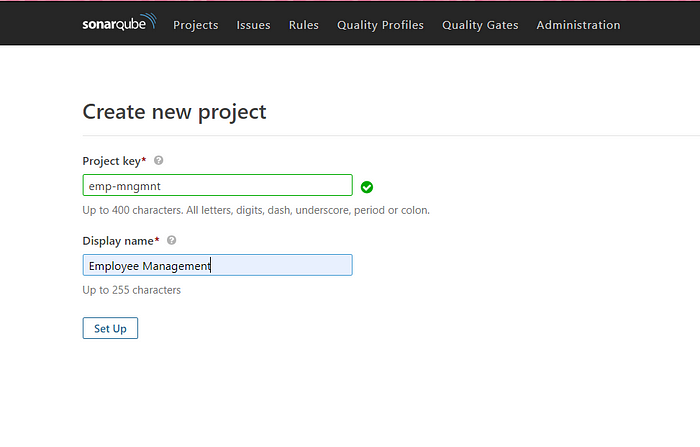Viewport: 700px width, 447px height.
Task: Open the Rules section
Action: click(x=304, y=25)
